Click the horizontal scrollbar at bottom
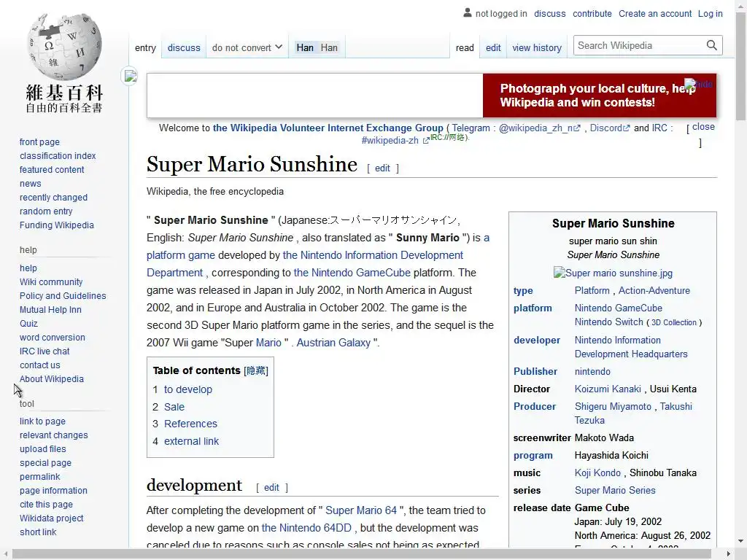The height and width of the screenshot is (560, 747). 362,554
